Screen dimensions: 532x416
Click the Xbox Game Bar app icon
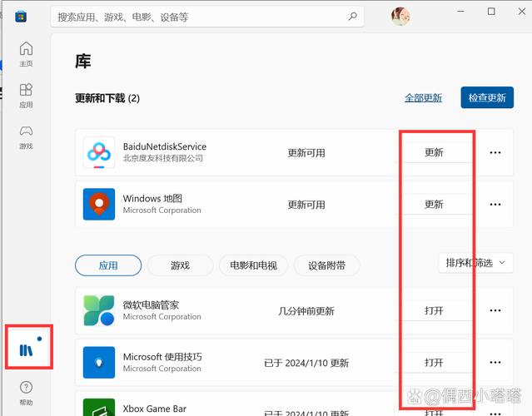[x=99, y=407]
